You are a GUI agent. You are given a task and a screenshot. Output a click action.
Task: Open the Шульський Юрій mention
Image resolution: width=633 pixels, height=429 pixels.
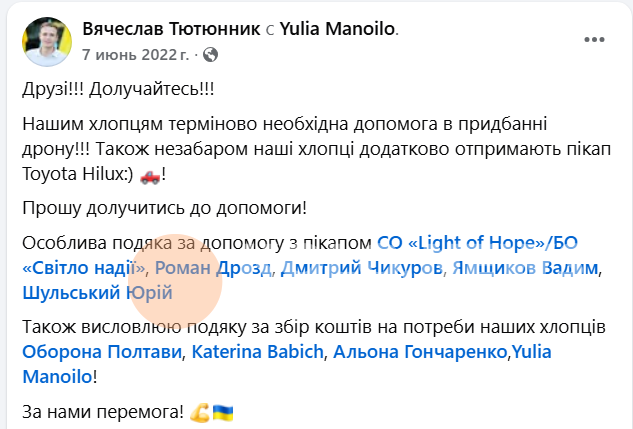tap(97, 292)
